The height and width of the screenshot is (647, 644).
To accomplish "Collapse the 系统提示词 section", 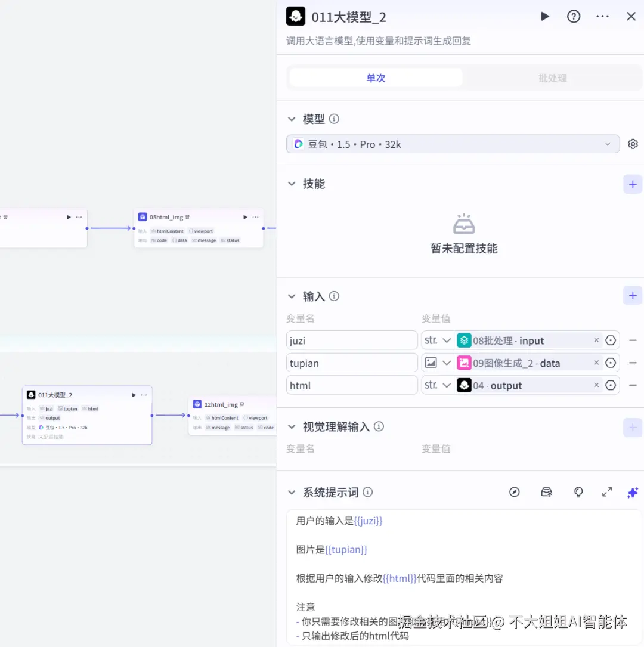I will click(x=292, y=493).
